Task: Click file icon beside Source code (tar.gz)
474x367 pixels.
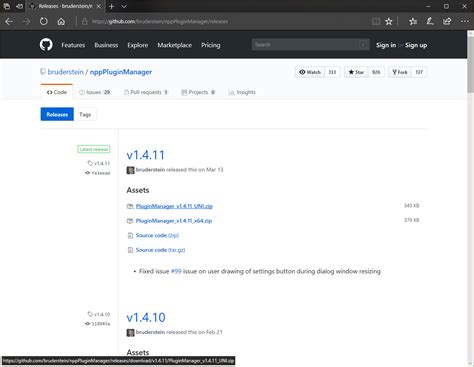Action: [130, 250]
